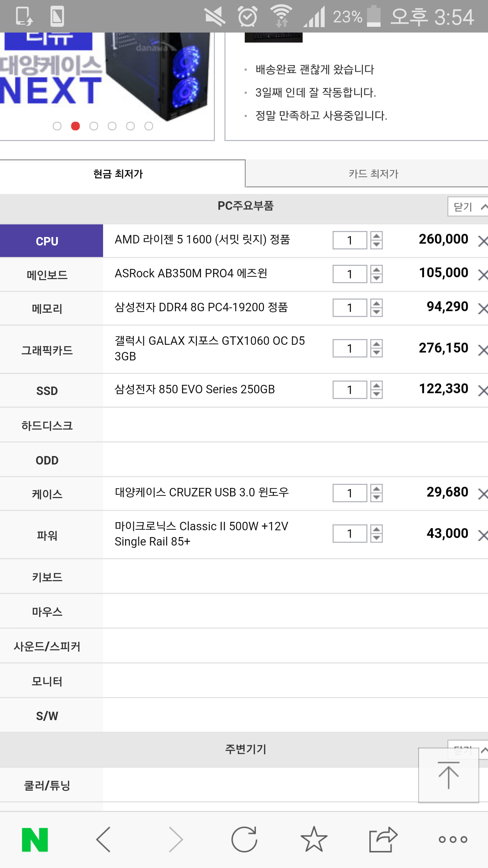This screenshot has width=488, height=868.
Task: Select the 파워 category
Action: (52, 535)
